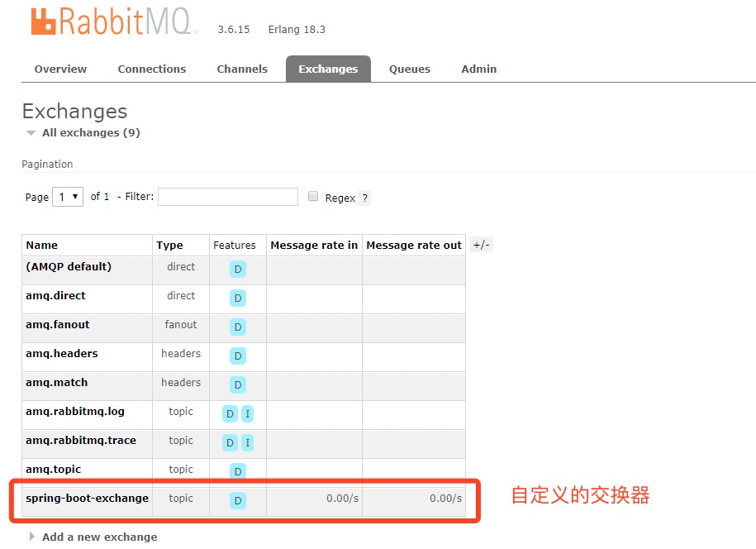Screen dimensions: 756x549
Task: Open the Admin tab
Action: pos(478,69)
